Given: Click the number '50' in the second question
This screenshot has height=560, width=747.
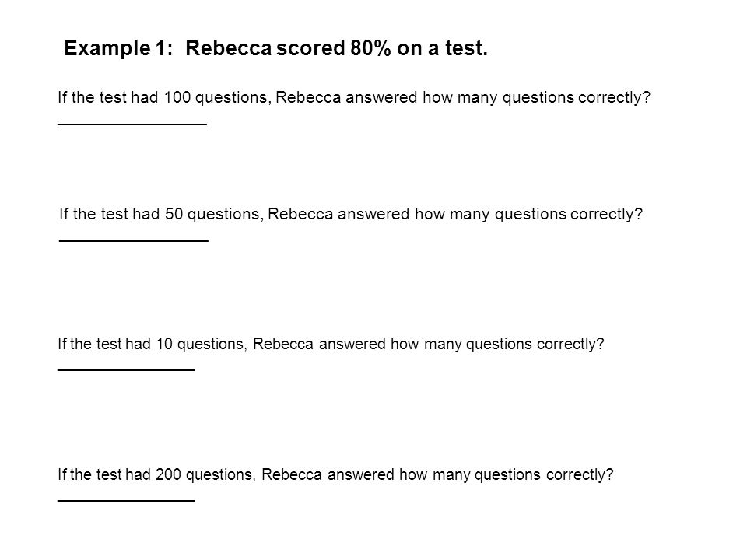Looking at the screenshot, I should coord(174,214).
